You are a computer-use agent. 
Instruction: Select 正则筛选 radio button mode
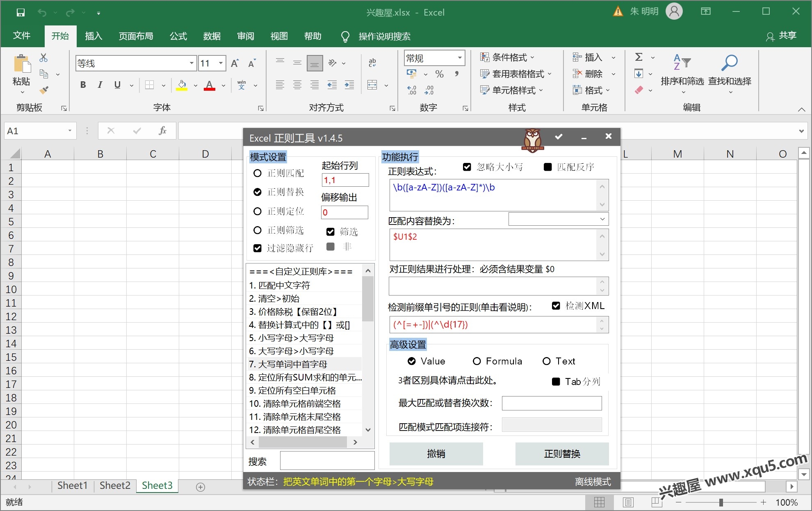(257, 229)
